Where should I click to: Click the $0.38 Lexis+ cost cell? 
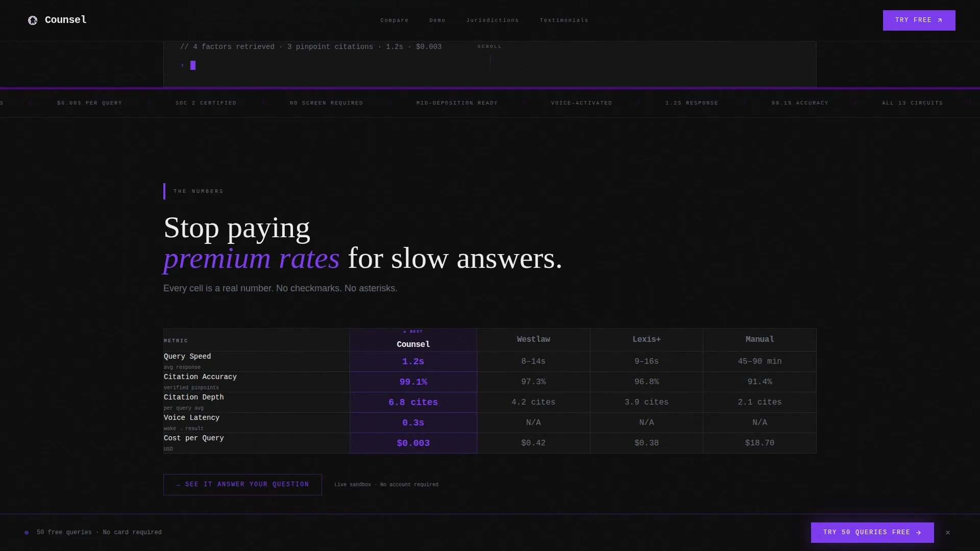point(647,443)
